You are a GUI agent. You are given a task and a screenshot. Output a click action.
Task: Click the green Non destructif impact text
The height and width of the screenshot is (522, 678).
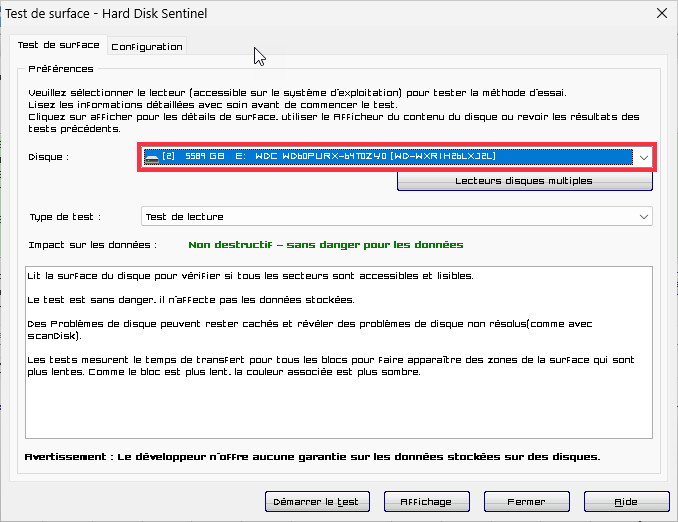[325, 244]
